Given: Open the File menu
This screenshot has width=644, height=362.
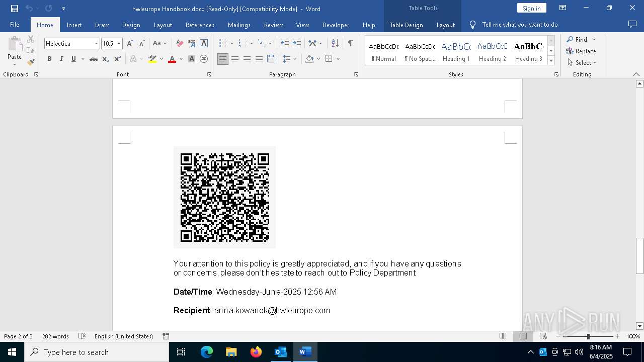Looking at the screenshot, I should pos(15,25).
